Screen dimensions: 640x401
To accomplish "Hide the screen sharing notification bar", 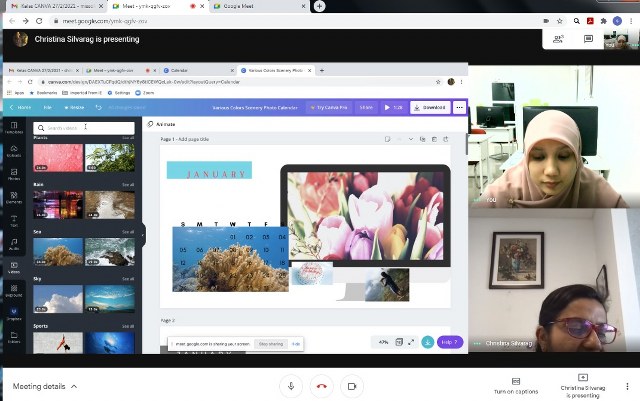I will pos(296,344).
